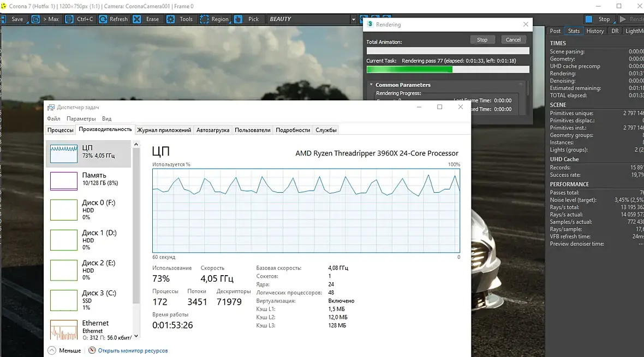Screen dimensions: 644x357
Task: Collapse the Common Parameters rollout
Action: coord(371,85)
